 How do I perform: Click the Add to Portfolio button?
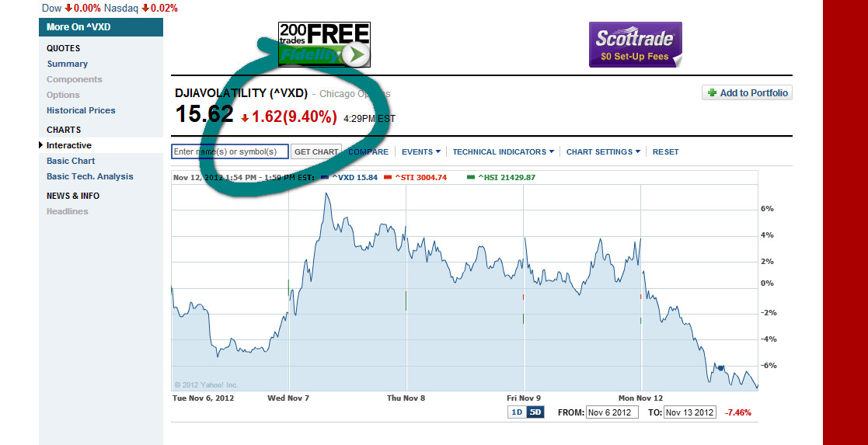coord(748,93)
